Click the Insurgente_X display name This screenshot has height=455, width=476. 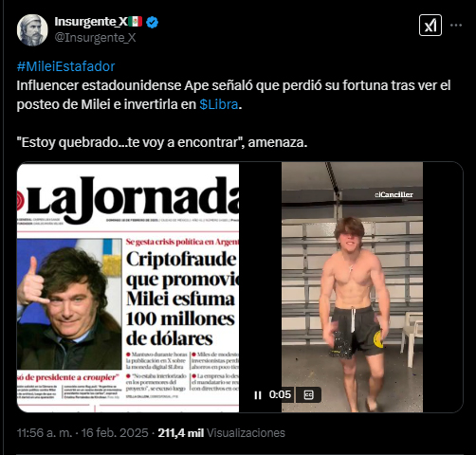pyautogui.click(x=91, y=22)
